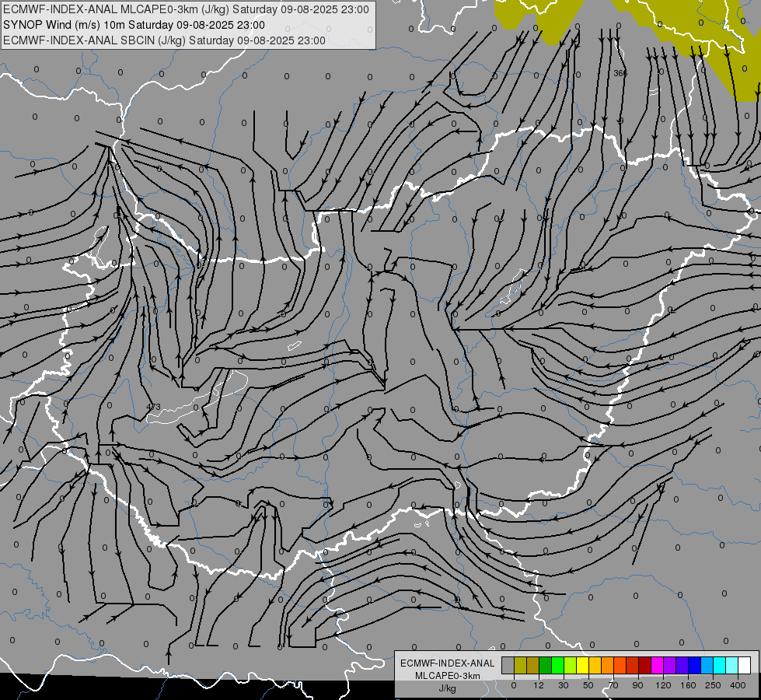Screen dimensions: 761x700
Task: Click the MLCAPE0-3km title line
Action: [x=186, y=9]
